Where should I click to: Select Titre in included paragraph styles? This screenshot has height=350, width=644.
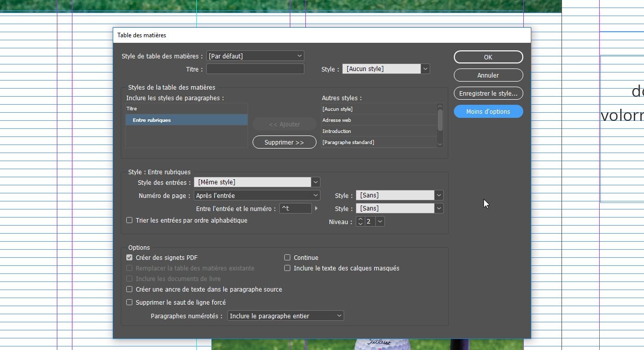point(186,109)
